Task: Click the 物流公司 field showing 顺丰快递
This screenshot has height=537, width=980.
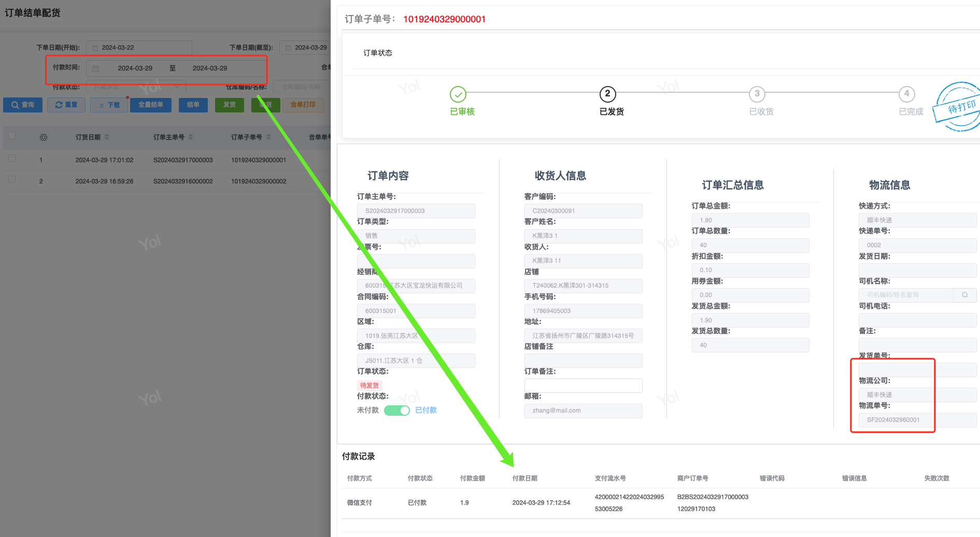Action: (917, 395)
